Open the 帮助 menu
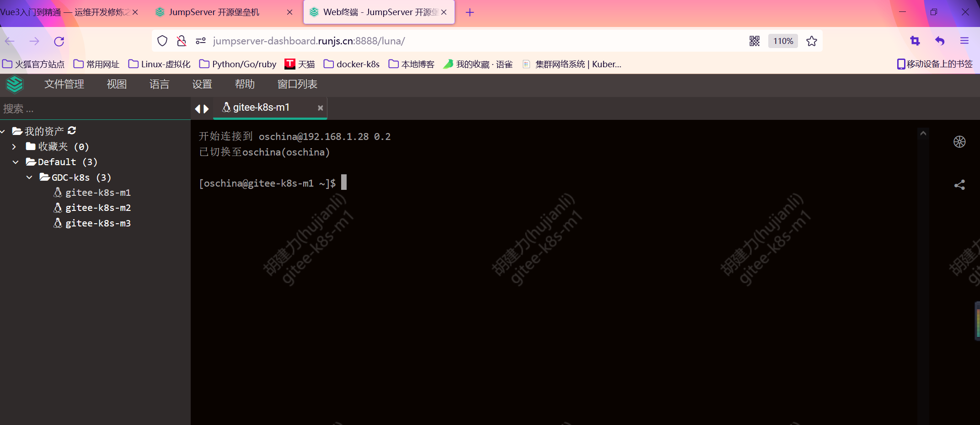Screen dimensions: 980x425 click(x=245, y=84)
